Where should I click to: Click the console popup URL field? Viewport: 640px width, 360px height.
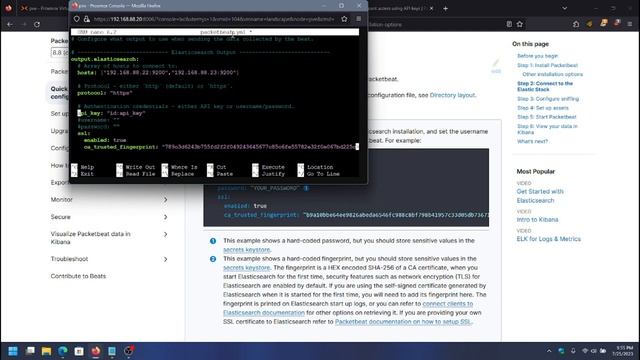click(x=214, y=19)
